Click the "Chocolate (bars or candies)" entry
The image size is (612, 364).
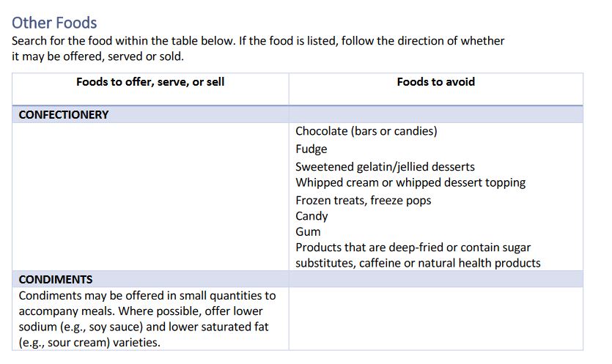(x=366, y=131)
